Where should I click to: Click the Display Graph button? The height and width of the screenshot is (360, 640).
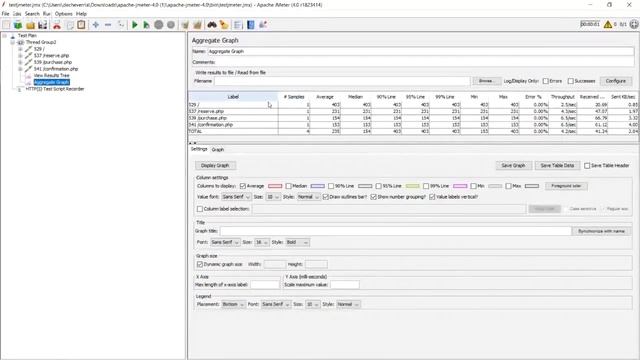(215, 166)
